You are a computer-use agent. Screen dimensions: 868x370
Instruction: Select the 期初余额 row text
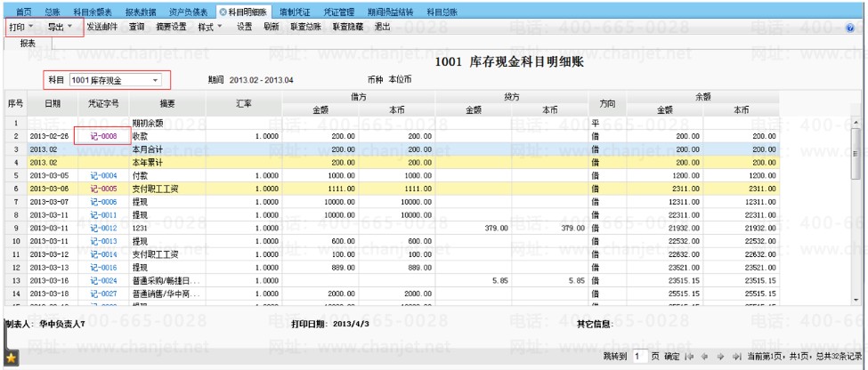tap(148, 123)
